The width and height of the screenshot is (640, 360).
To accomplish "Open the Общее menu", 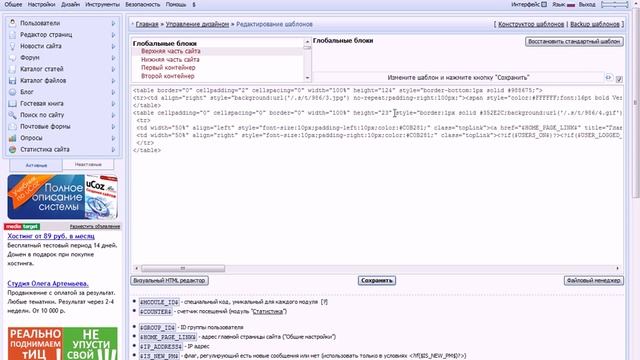I will tap(13, 4).
